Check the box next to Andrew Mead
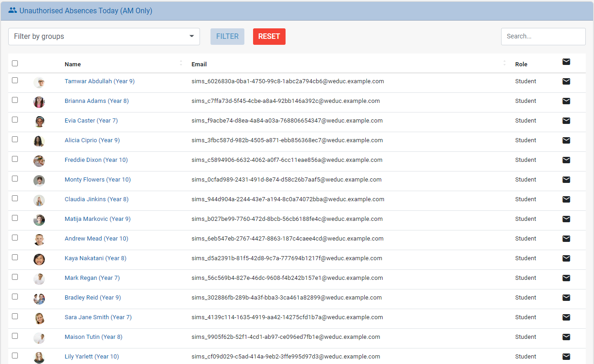Screen dimensions: 594x364 point(15,237)
